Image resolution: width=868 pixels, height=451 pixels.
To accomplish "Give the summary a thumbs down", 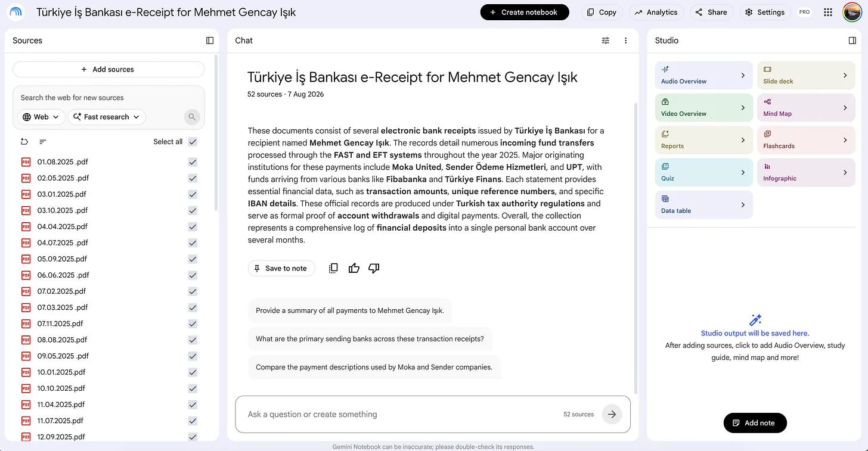I will click(x=374, y=268).
